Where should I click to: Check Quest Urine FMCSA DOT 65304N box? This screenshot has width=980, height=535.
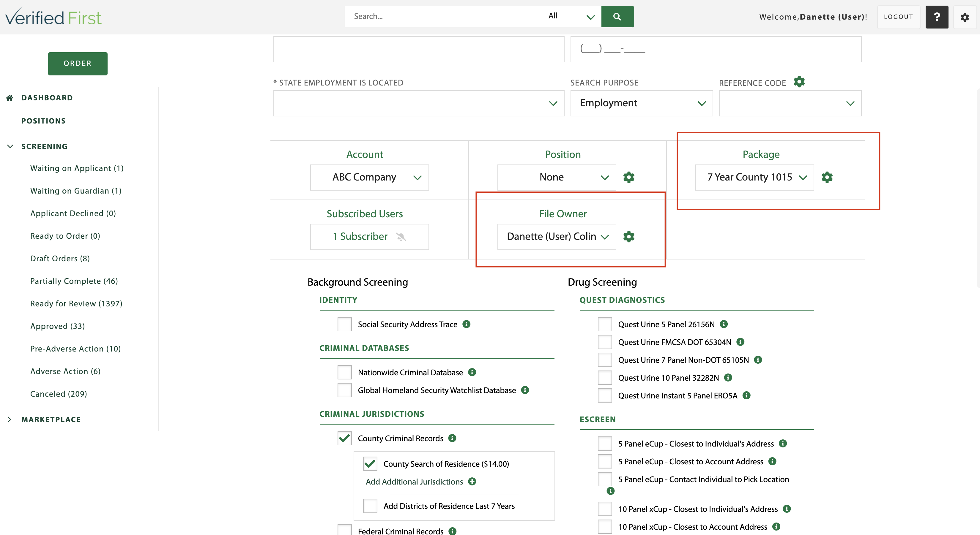click(x=605, y=342)
